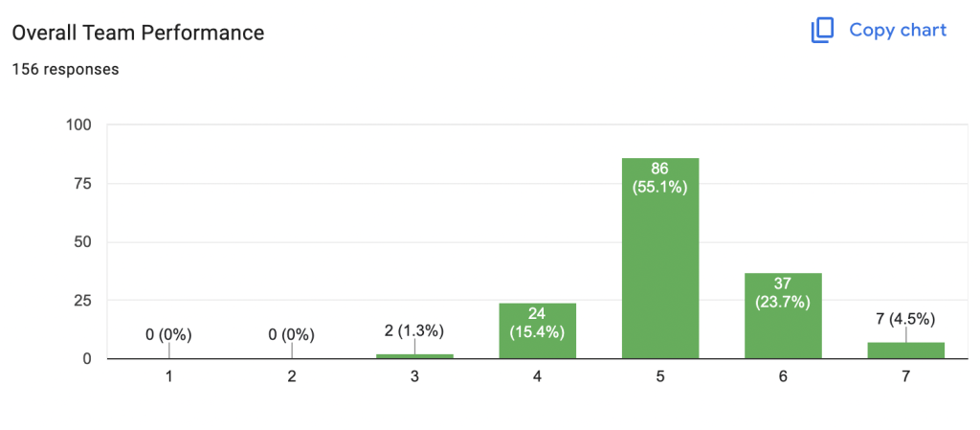Click the x-axis label 1
980x430 pixels.
(x=168, y=377)
